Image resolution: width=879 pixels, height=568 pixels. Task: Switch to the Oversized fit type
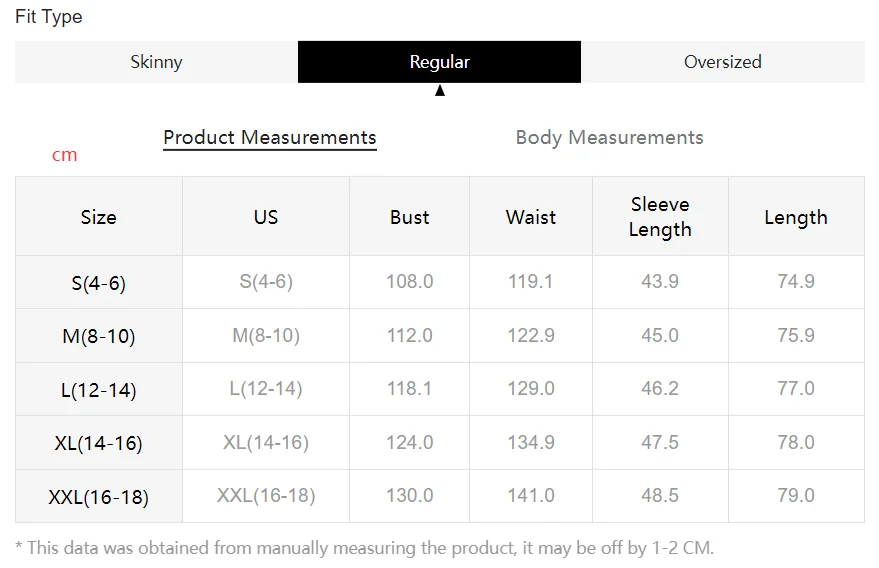(x=722, y=62)
